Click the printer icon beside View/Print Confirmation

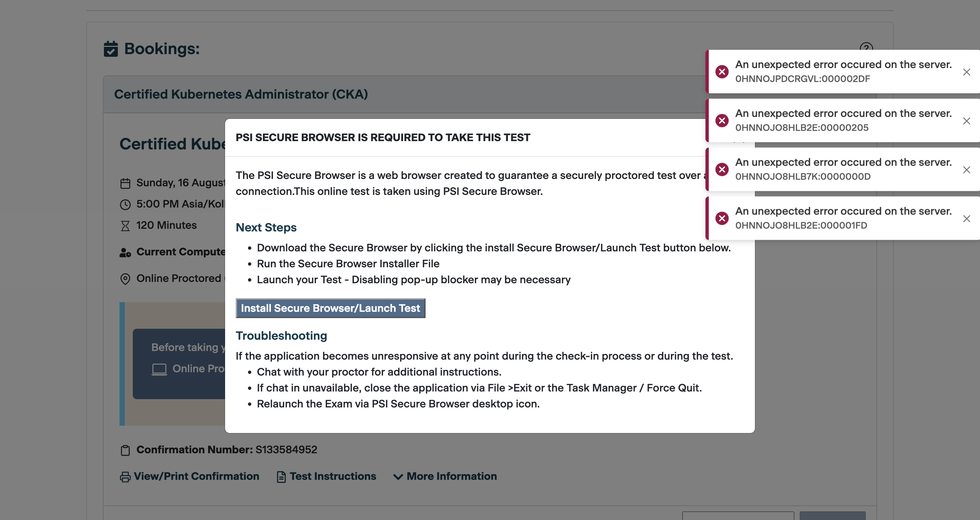(125, 477)
